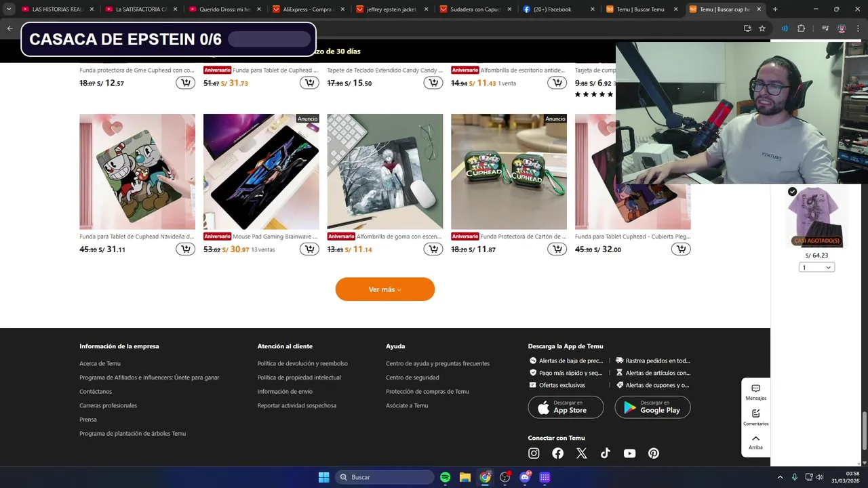Open Acerca de Temu link
The image size is (868, 488).
click(x=100, y=363)
